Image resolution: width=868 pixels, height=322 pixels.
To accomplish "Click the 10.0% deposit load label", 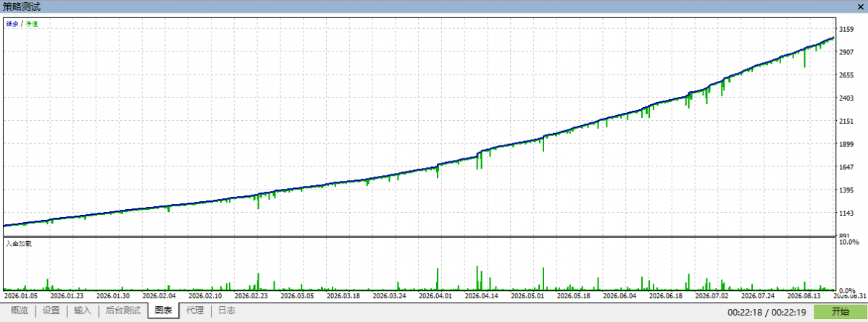I will [x=848, y=242].
